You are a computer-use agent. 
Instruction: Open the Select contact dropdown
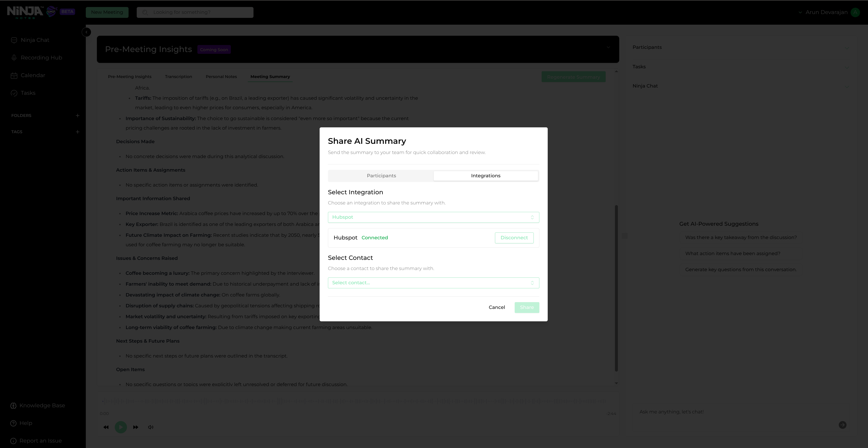tap(433, 283)
